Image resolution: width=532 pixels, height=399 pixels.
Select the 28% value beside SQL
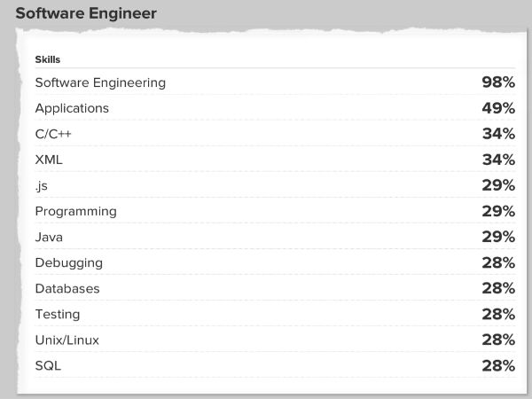click(x=498, y=365)
